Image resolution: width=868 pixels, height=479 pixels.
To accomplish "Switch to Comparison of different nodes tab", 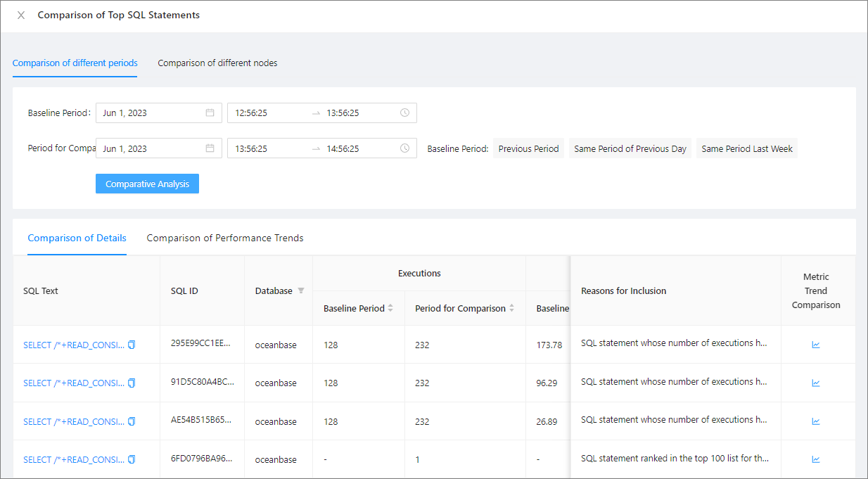I will click(217, 63).
